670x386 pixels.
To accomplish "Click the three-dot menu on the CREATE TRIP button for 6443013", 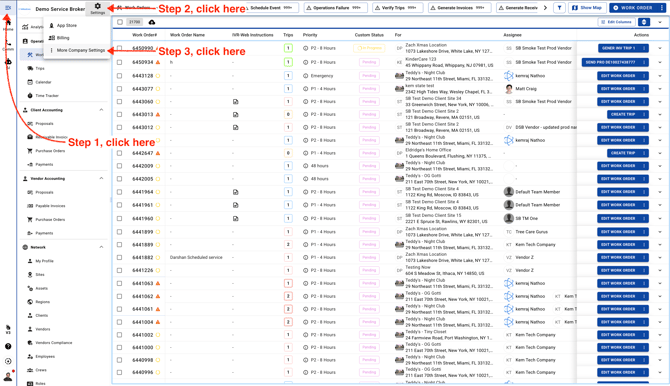I will 644,115.
